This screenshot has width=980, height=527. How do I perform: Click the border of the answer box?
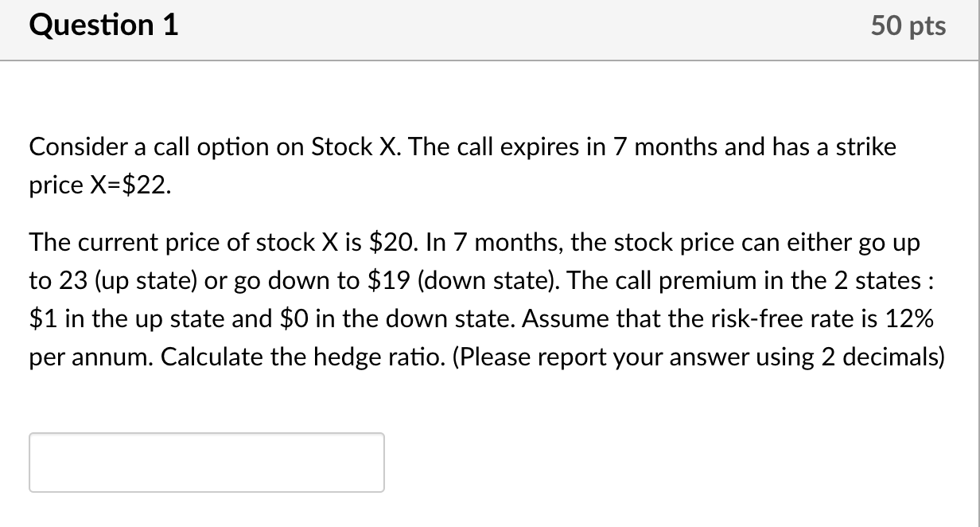point(207,435)
